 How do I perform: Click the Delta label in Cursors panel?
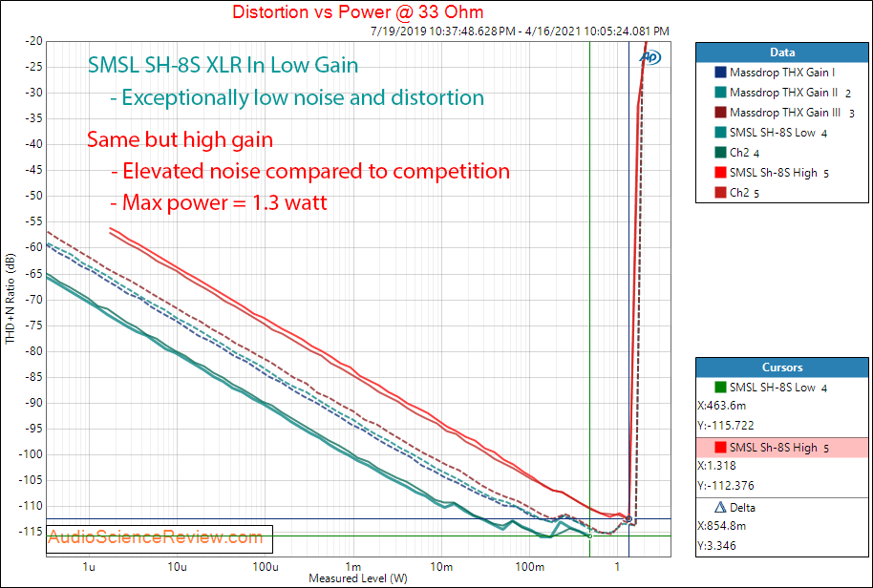coord(743,507)
